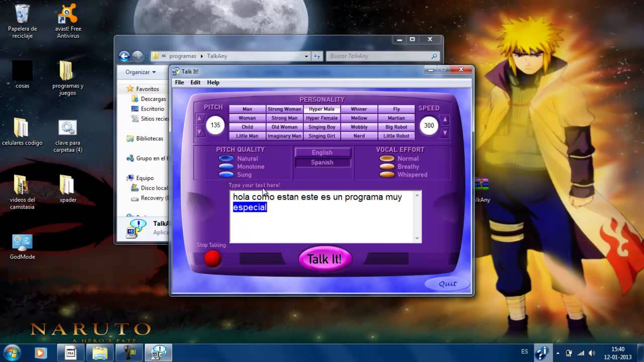This screenshot has height=362, width=644.
Task: Open Organizar dropdown in Explorer
Action: pyautogui.click(x=141, y=72)
